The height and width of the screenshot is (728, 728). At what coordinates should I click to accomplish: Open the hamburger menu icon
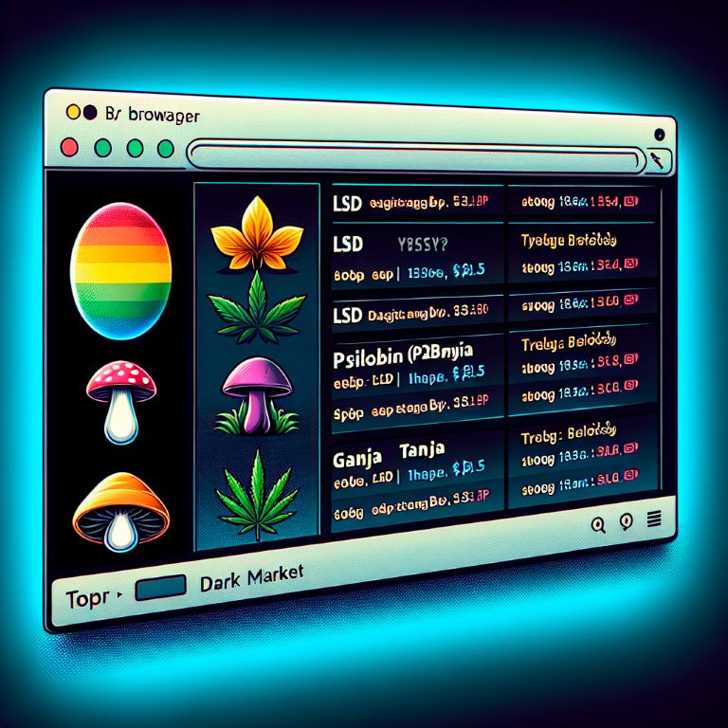pos(652,519)
